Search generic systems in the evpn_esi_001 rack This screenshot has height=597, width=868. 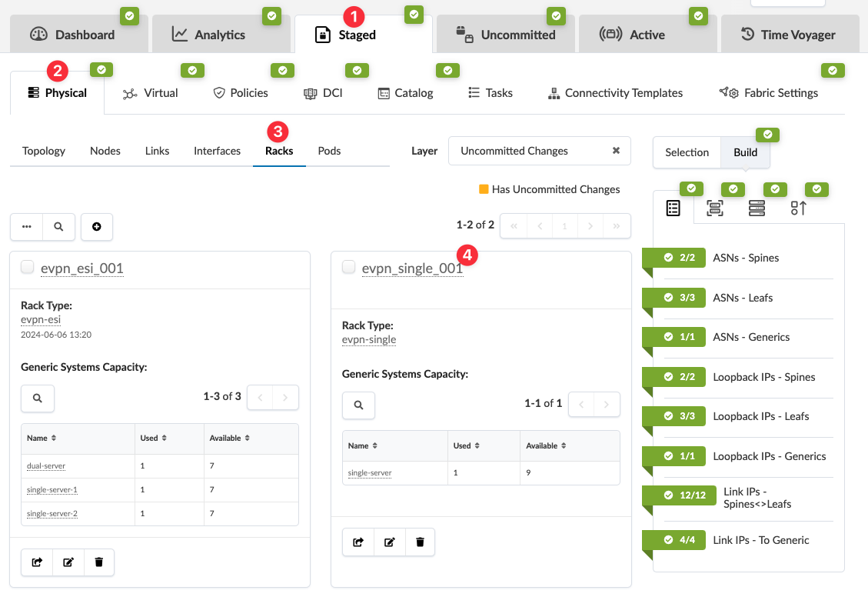(x=37, y=398)
